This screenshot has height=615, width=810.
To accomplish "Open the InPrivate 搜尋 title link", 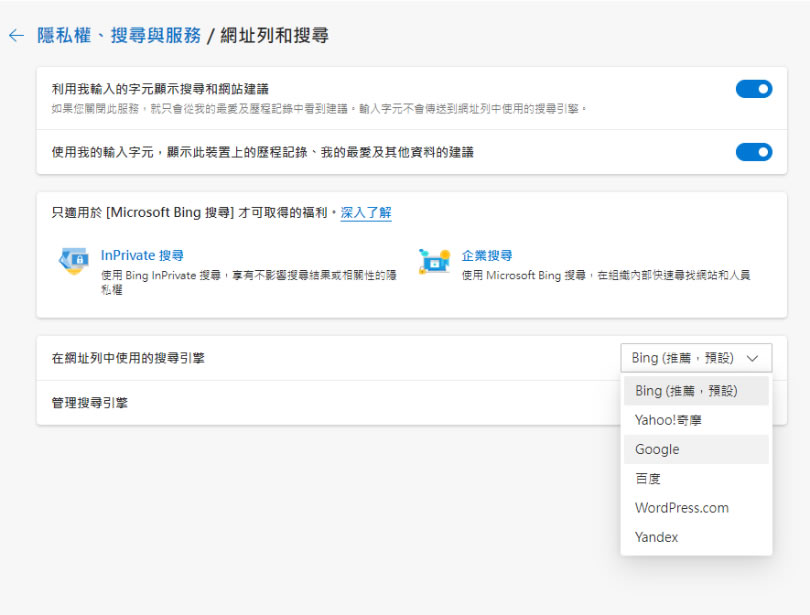I will click(x=142, y=256).
